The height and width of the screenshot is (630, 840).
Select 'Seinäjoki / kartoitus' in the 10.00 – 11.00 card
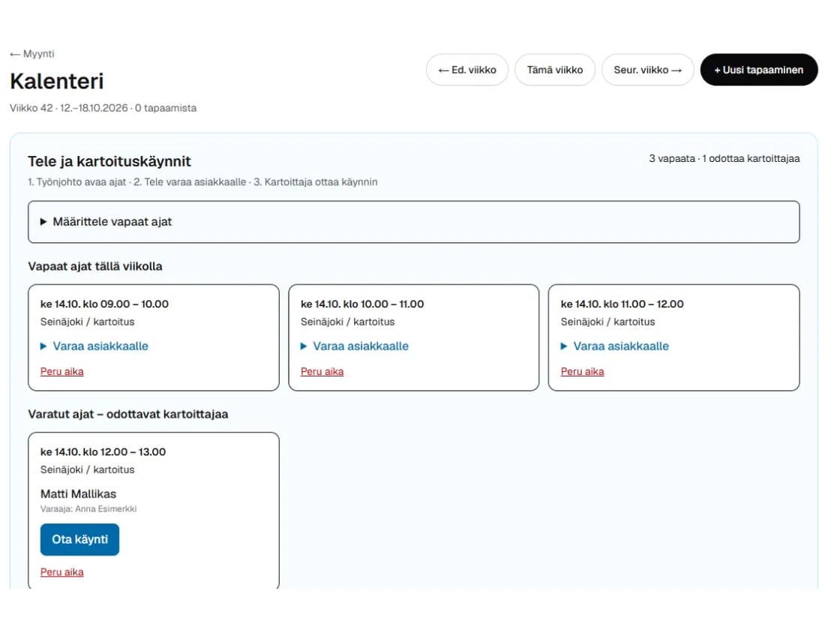pos(348,322)
